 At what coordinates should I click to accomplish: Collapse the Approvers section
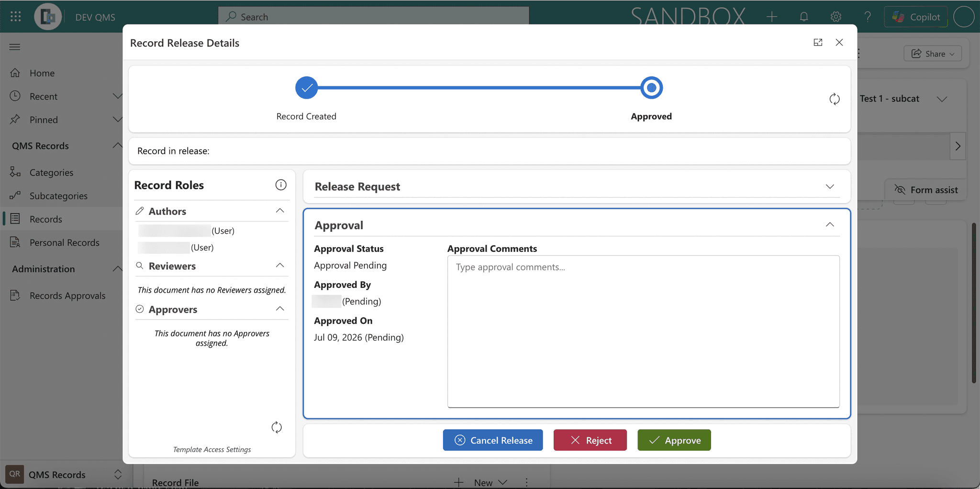[280, 309]
